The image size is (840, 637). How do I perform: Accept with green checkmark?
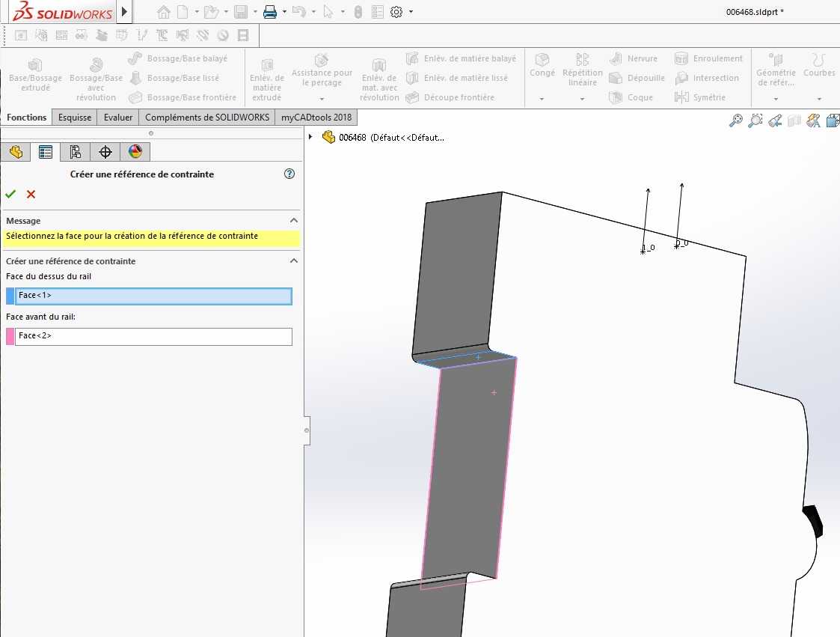[x=10, y=194]
